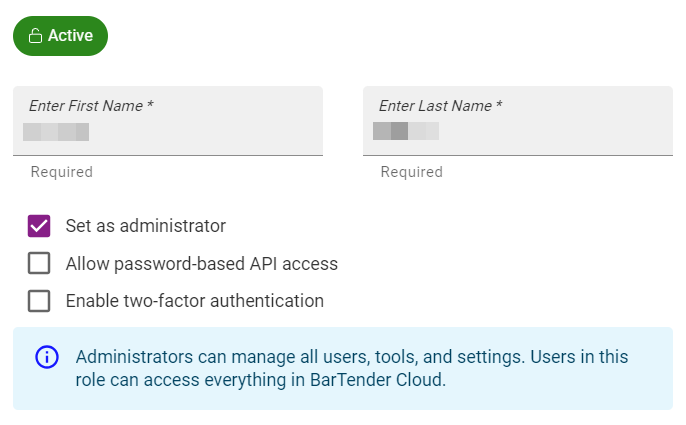Click the white checkmark in purple checkbox

39,226
